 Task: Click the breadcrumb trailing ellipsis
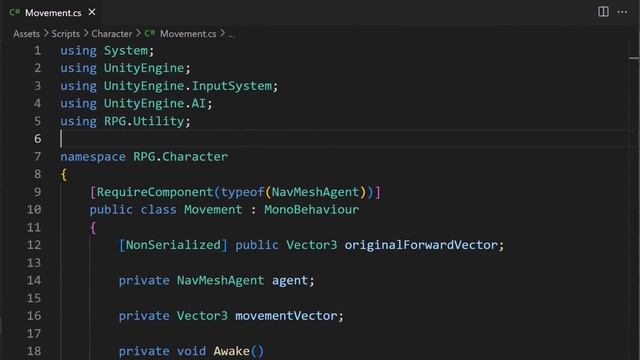(x=231, y=35)
